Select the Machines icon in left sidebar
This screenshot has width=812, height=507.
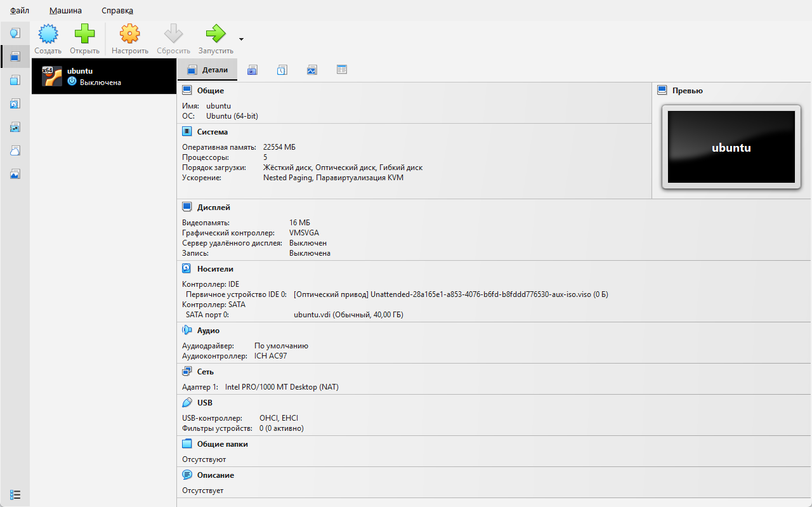click(15, 56)
